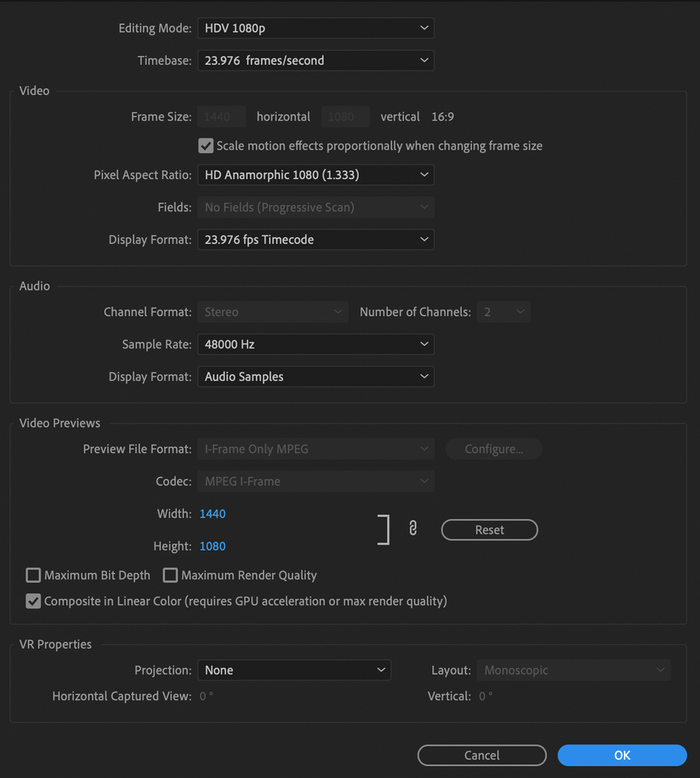Toggle Scale motion effects proportionally checkbox
The height and width of the screenshot is (778, 700).
(x=206, y=146)
